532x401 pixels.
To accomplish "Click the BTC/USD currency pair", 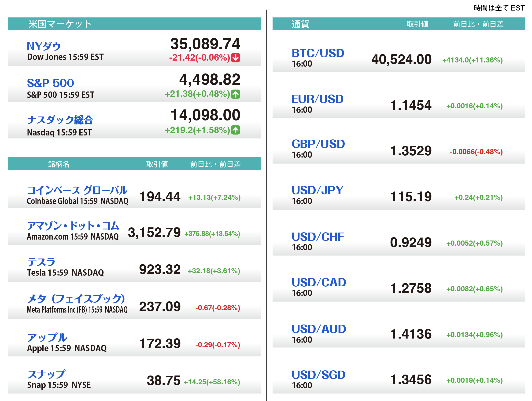I will [318, 53].
